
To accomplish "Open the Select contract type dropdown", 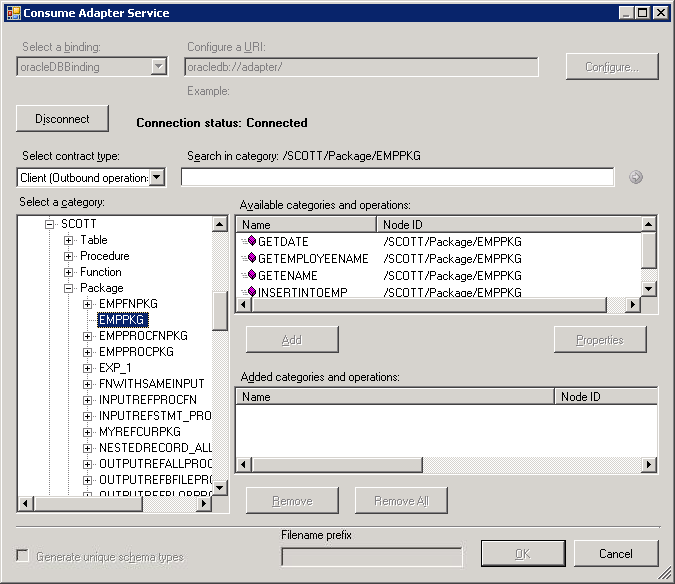I will point(158,177).
